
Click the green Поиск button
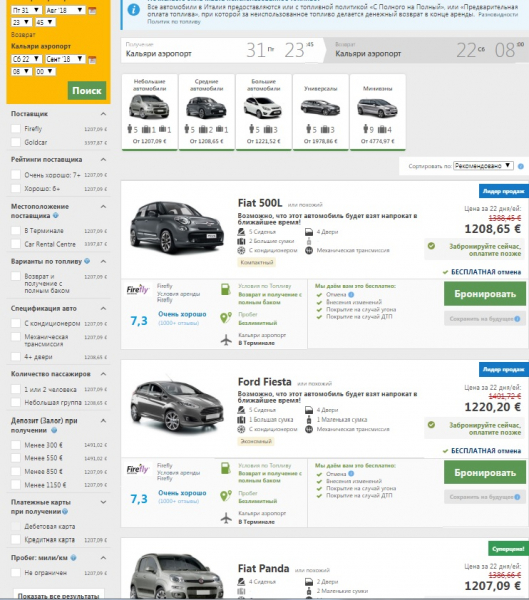click(87, 91)
